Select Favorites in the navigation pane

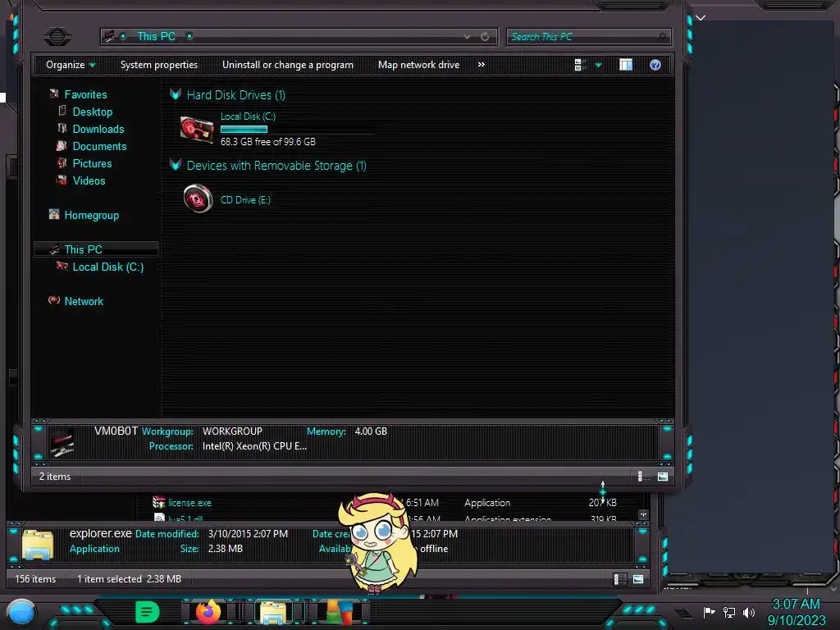pyautogui.click(x=85, y=94)
